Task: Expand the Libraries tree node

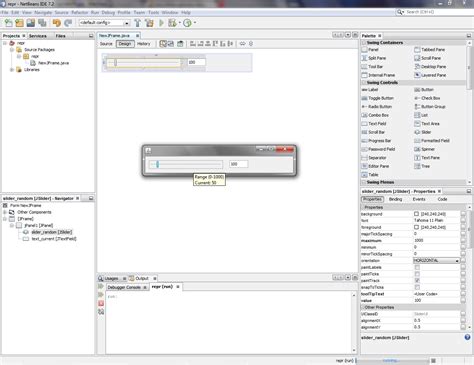Action: tap(12, 70)
